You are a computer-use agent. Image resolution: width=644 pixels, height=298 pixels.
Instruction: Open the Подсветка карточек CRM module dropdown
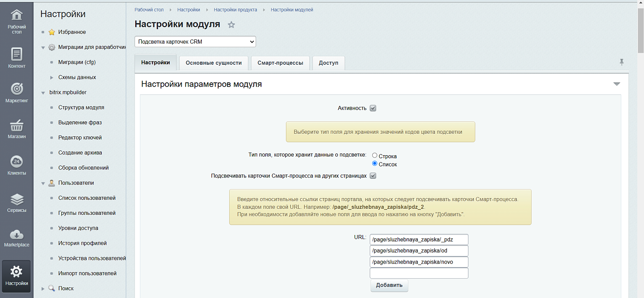(195, 41)
